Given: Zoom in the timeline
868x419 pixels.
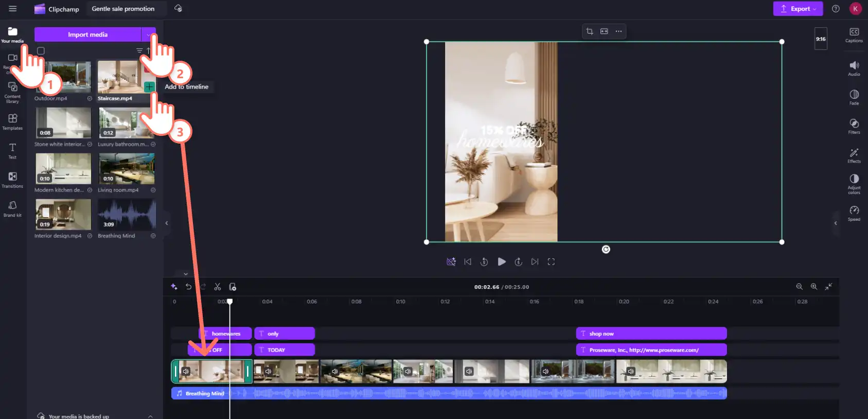Looking at the screenshot, I should [814, 287].
